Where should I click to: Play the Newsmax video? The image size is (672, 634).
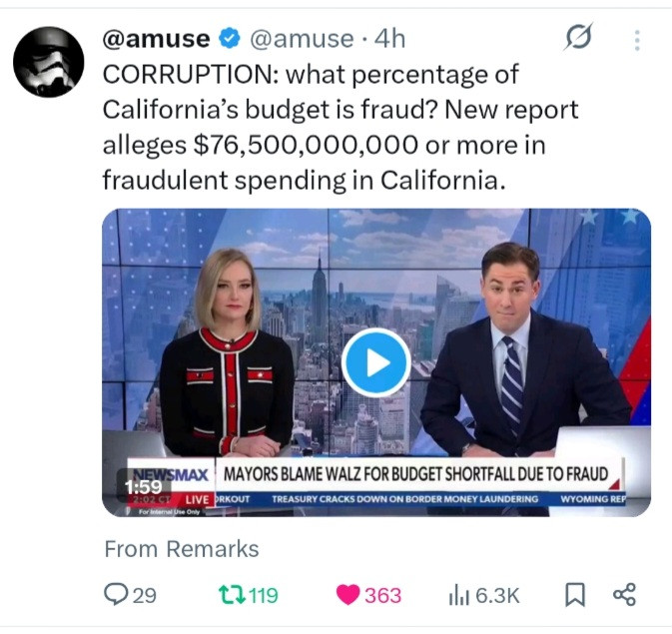coord(375,362)
